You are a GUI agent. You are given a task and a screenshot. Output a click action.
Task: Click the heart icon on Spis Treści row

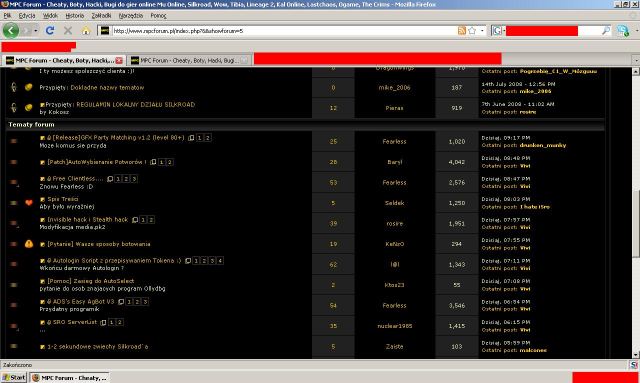click(x=29, y=203)
